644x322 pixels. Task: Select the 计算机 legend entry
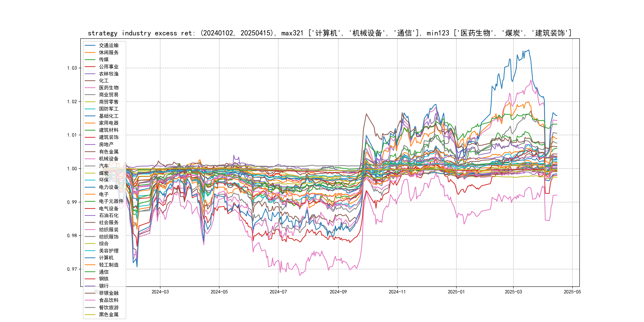106,258
